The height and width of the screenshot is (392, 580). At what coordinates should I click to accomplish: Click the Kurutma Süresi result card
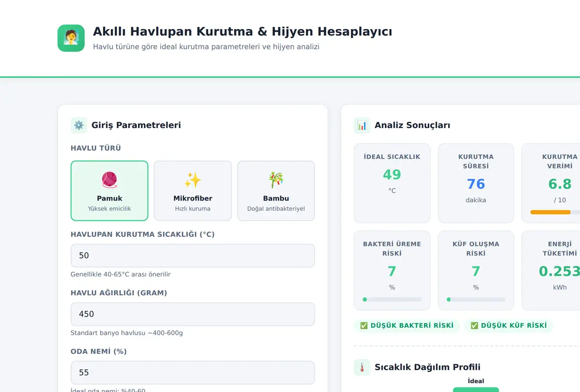coord(476,183)
